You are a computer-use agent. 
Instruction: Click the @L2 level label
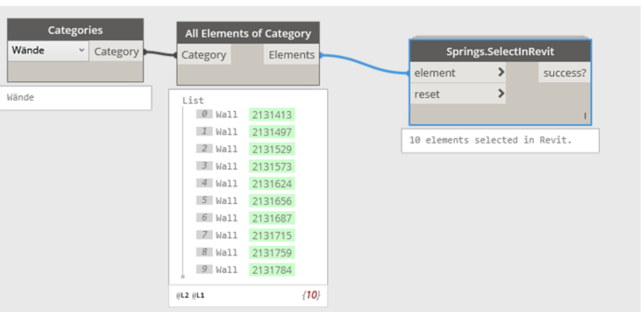click(182, 295)
